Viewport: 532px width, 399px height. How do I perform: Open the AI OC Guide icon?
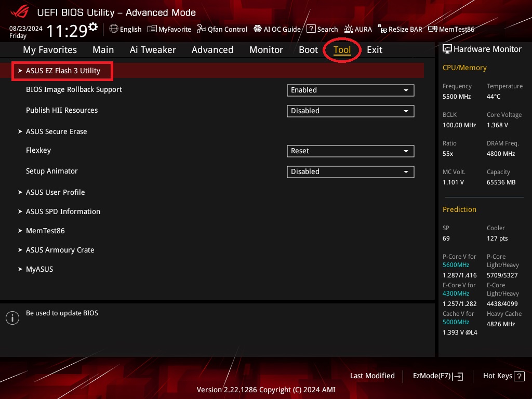pos(258,29)
